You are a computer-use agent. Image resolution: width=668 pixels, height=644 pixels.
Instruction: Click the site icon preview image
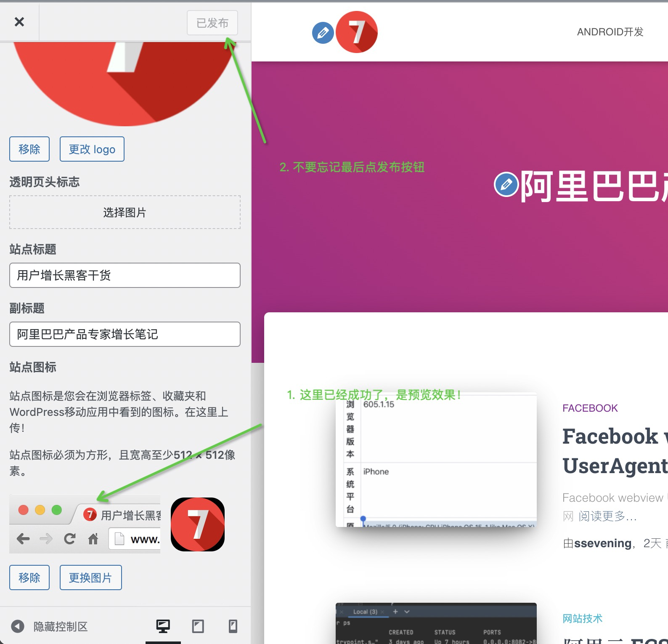pyautogui.click(x=198, y=524)
